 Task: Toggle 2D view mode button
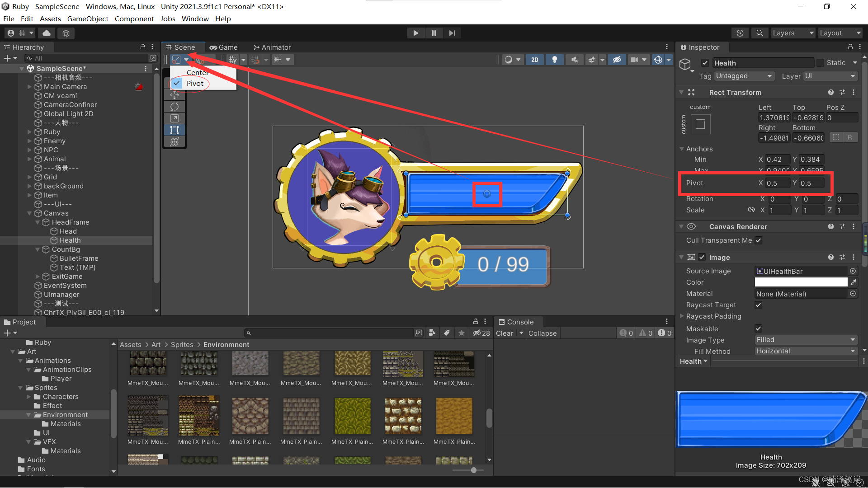pos(535,60)
